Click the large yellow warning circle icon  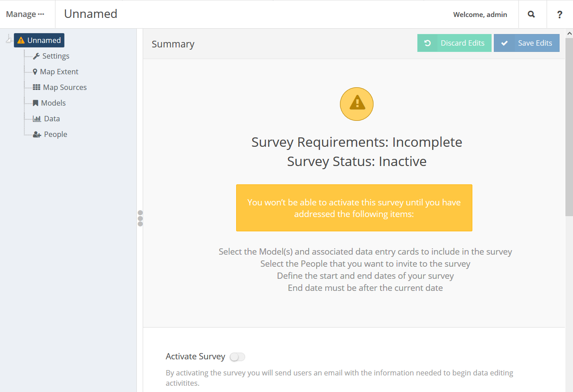[x=357, y=104]
